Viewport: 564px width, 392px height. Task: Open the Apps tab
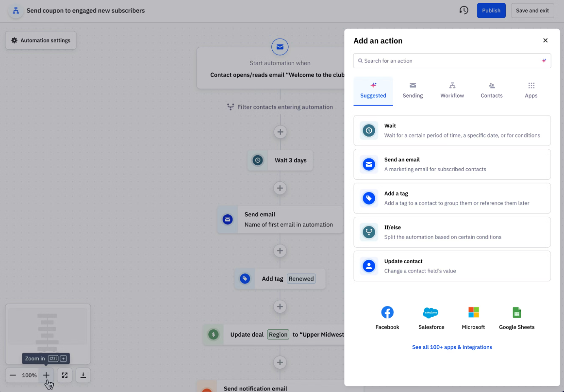531,90
